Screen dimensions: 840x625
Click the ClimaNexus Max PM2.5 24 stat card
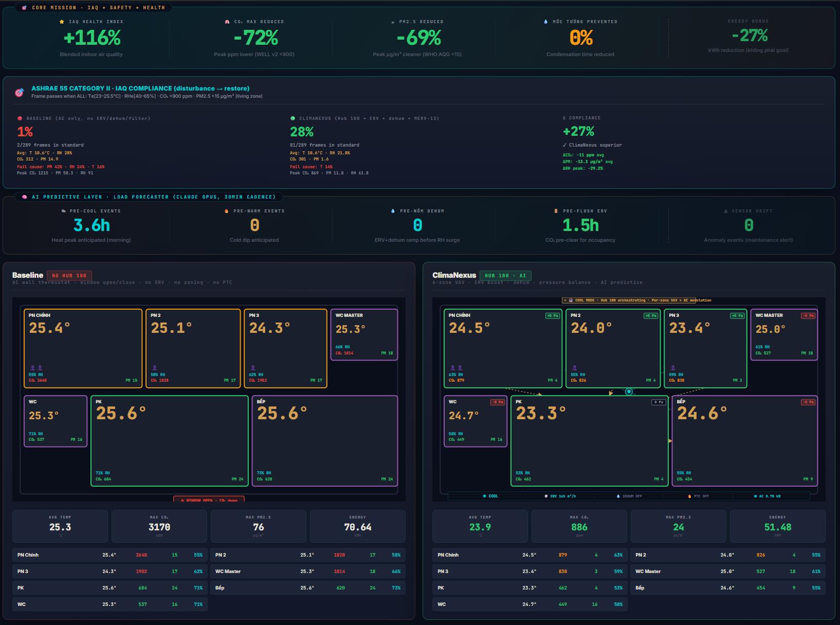coord(679,526)
